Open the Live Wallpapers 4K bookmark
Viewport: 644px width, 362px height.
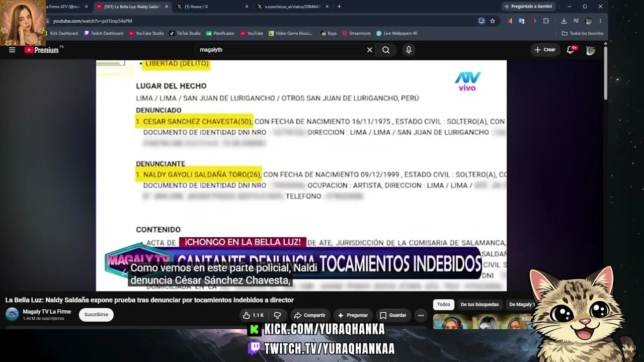(397, 33)
